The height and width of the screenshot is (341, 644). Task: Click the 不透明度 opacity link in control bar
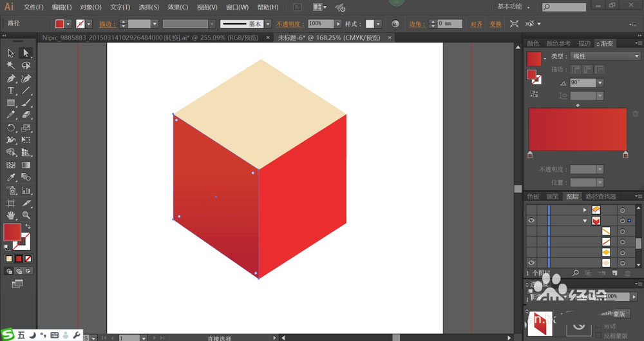290,24
